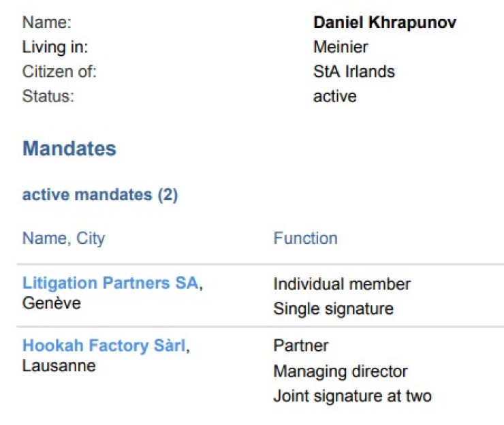The width and height of the screenshot is (504, 425).
Task: Click the Living in: label
Action: tap(55, 47)
